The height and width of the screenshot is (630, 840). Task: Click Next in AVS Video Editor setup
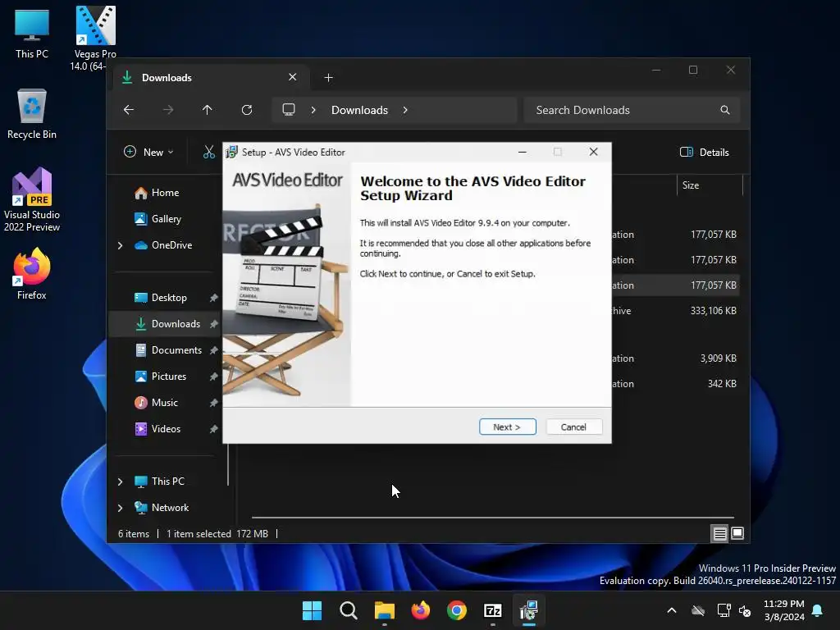point(507,427)
